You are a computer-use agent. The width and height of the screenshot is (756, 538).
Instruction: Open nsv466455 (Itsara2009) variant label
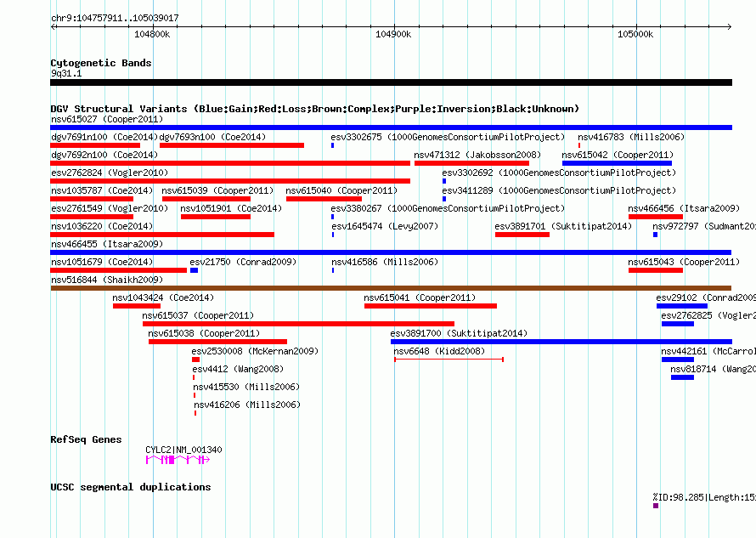pos(107,244)
